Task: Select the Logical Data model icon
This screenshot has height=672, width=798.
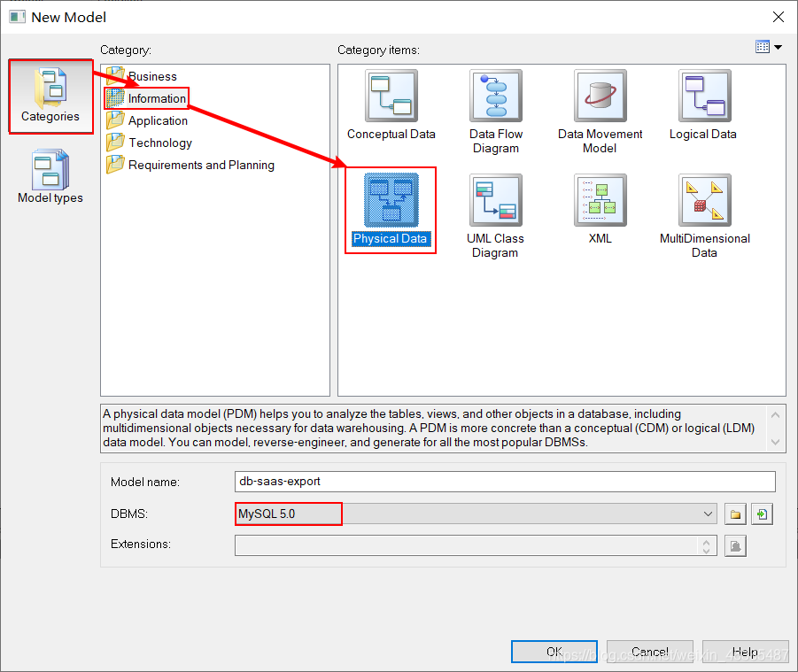Action: click(x=704, y=96)
